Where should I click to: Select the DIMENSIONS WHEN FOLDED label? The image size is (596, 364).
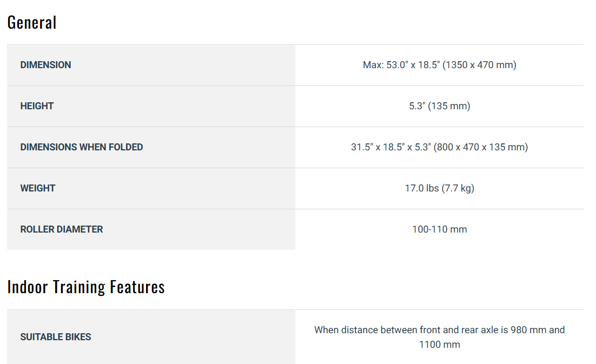(x=82, y=147)
